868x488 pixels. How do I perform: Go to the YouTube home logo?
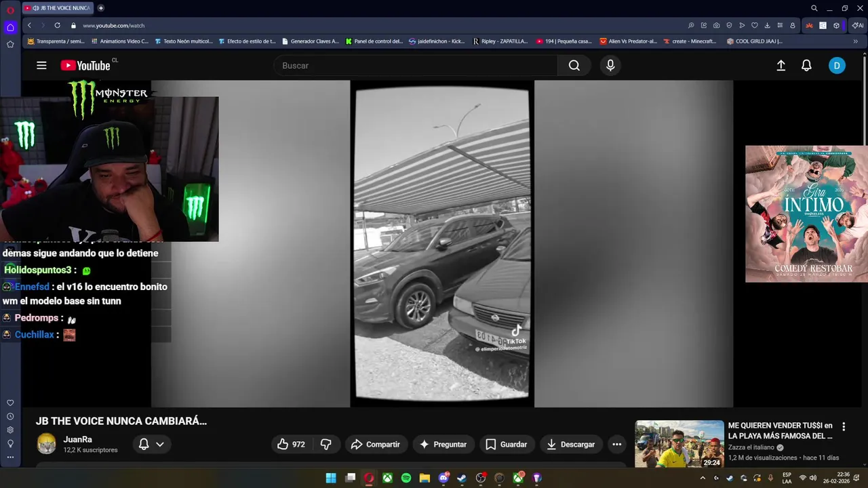(85, 66)
